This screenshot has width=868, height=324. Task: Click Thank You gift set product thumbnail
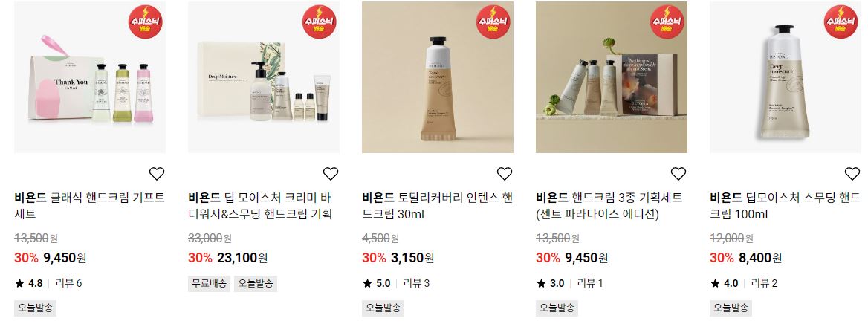tap(90, 77)
